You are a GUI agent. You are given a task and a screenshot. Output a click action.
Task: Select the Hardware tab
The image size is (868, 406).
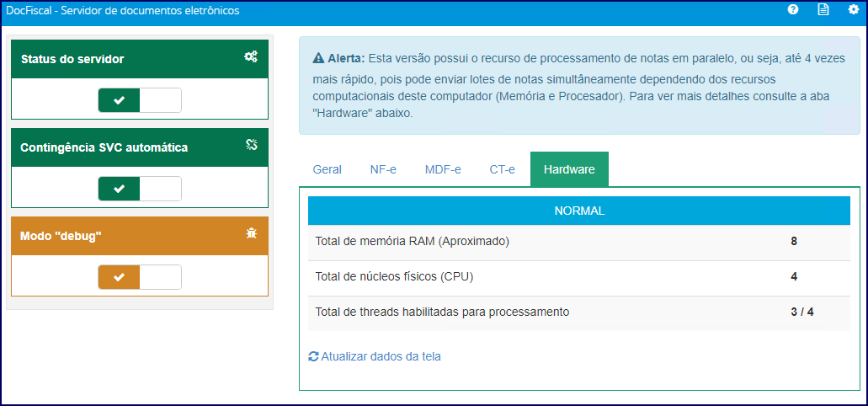(x=569, y=169)
